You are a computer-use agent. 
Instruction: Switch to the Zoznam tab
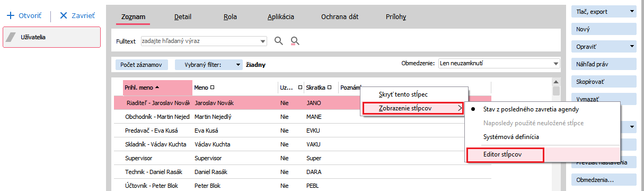pos(133,17)
